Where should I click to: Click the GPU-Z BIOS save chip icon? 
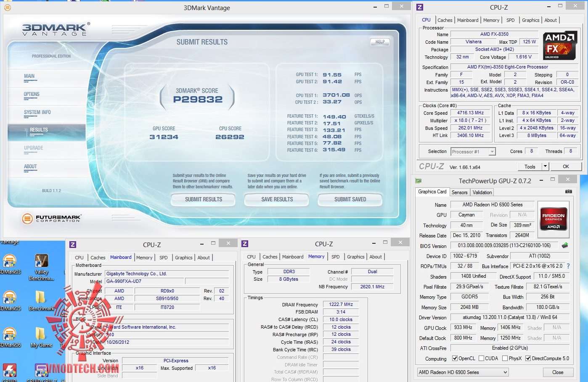(x=565, y=245)
